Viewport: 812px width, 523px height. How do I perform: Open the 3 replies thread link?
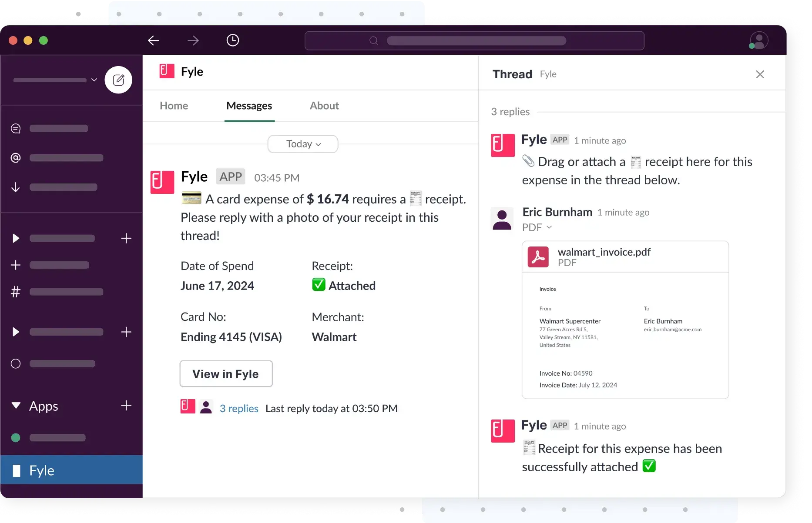239,409
